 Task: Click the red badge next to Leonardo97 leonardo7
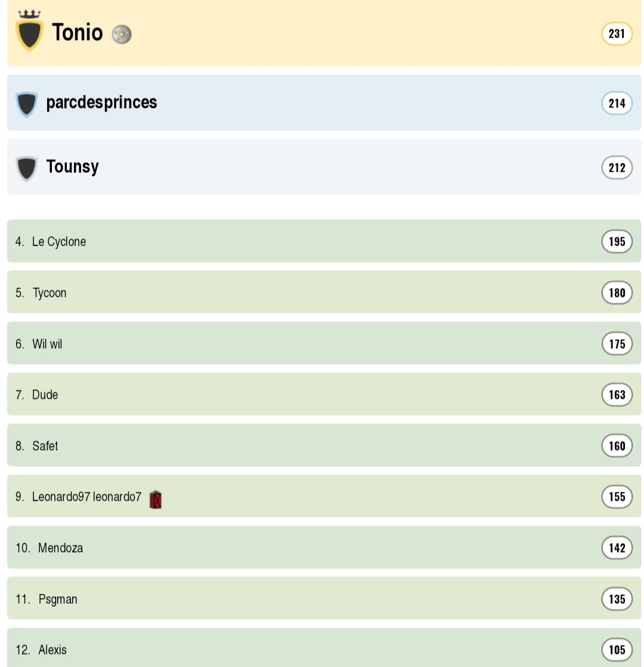(155, 499)
